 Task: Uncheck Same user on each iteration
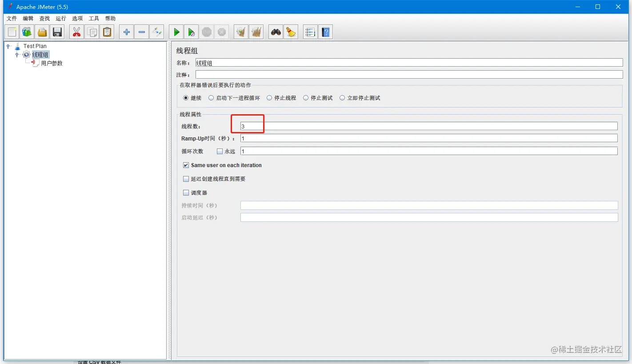click(186, 165)
